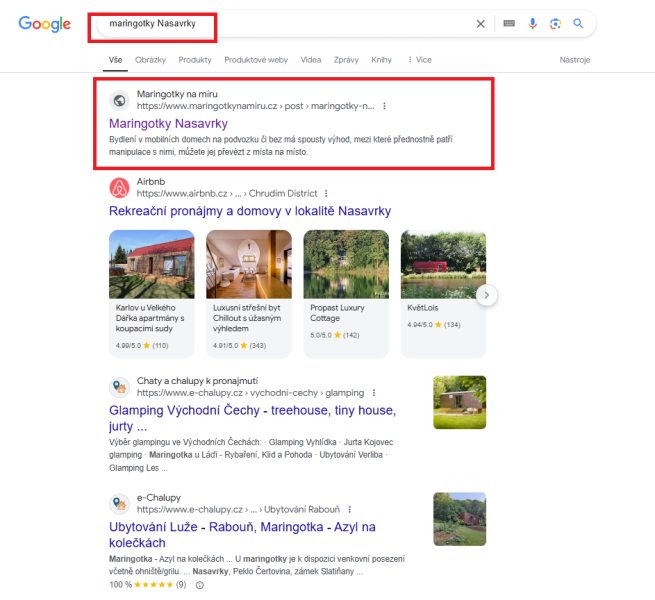Switch to the Videa tab
Viewport: 655px width, 600px height.
311,60
